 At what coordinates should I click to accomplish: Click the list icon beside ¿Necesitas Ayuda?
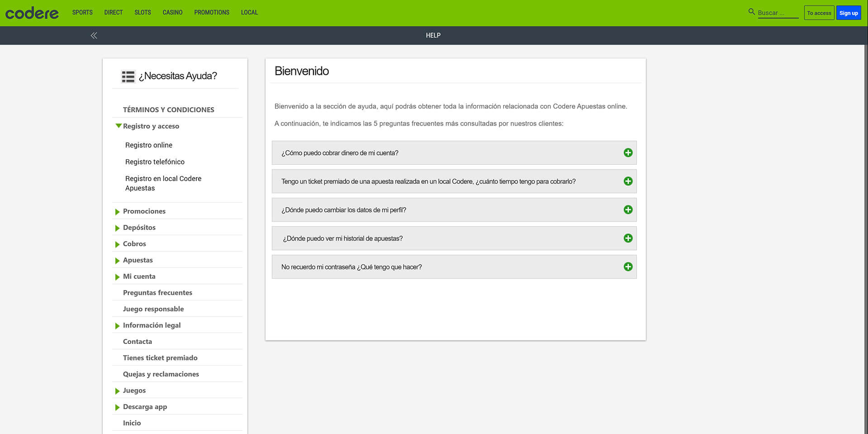click(x=128, y=76)
